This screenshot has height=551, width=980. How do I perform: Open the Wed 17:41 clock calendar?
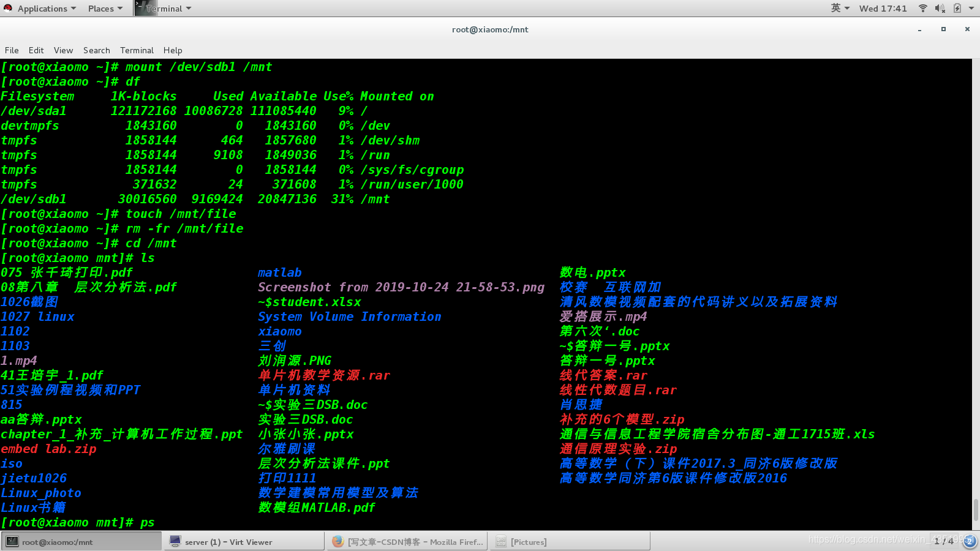(883, 9)
